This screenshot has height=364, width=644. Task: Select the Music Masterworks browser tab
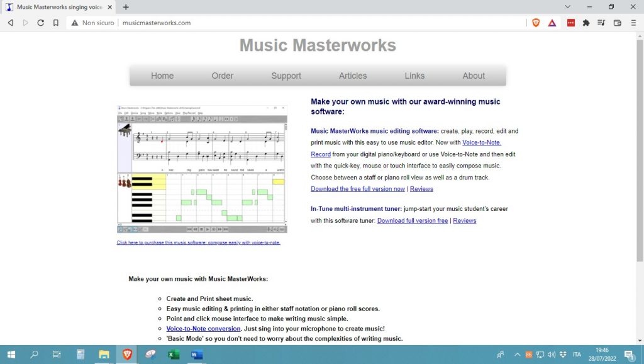[x=57, y=7]
